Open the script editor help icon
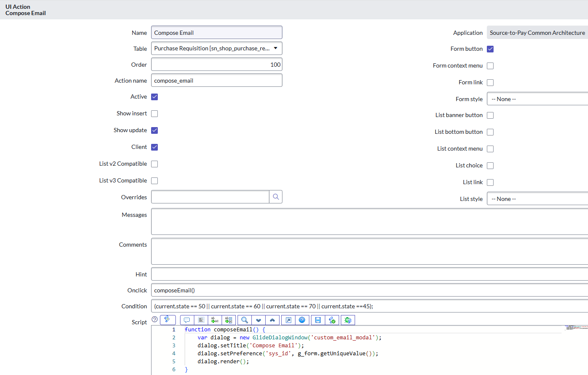This screenshot has width=588, height=375. 302,320
